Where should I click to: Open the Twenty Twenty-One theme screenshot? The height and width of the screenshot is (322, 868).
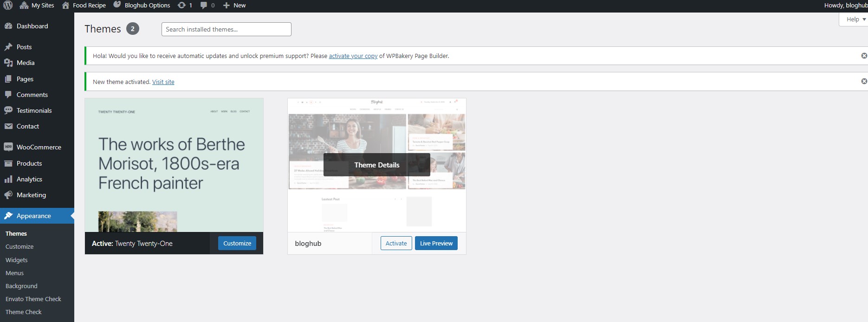point(174,165)
